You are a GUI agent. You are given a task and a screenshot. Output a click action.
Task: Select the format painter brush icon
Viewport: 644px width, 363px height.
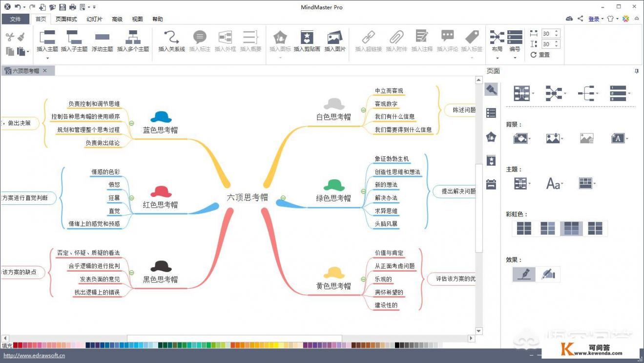[x=21, y=37]
